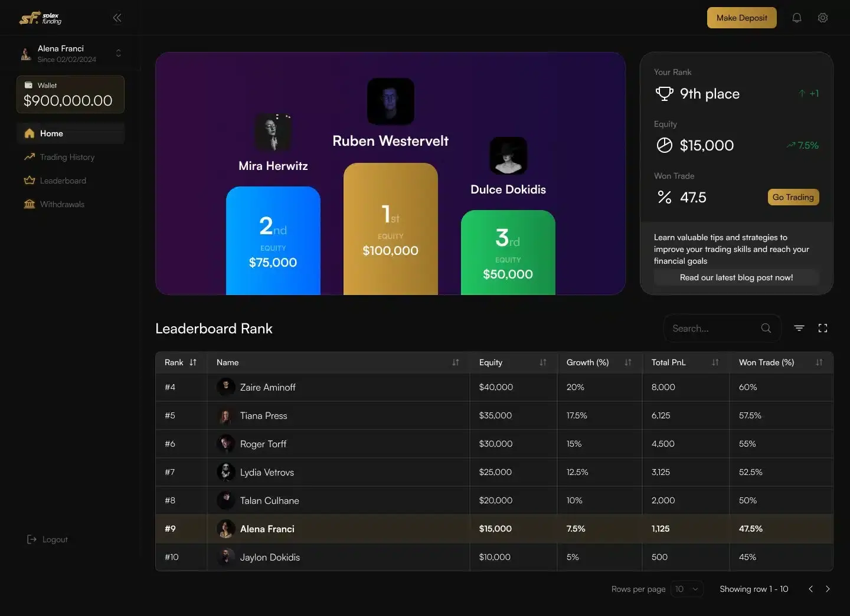Collapse the sidebar with the double chevron

pos(117,18)
